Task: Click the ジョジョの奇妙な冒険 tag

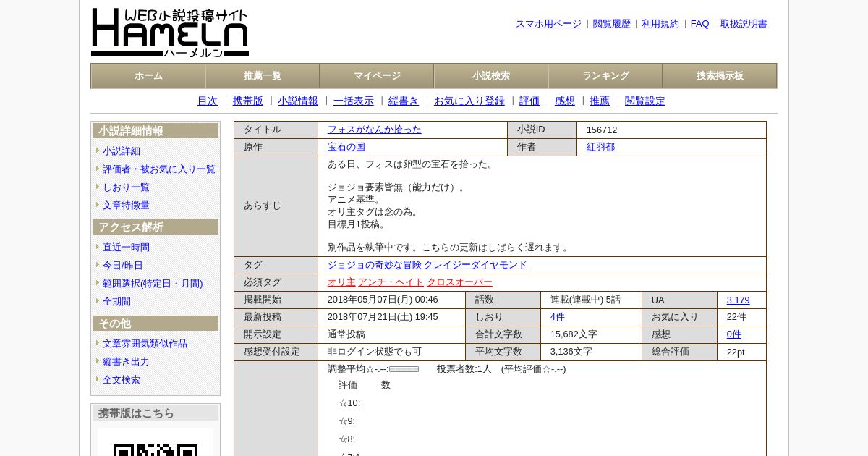Action: coord(375,265)
